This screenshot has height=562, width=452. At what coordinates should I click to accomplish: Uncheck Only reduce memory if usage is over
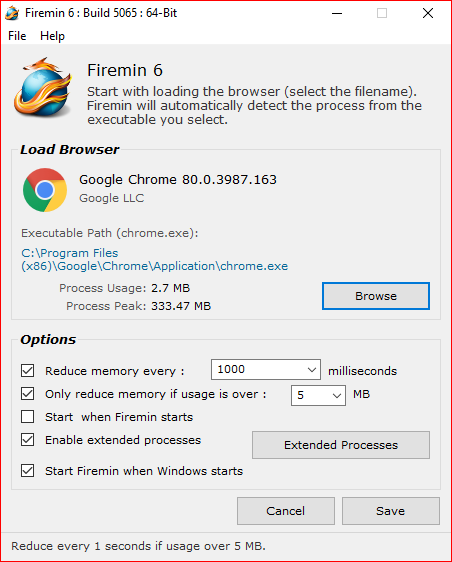[28, 394]
